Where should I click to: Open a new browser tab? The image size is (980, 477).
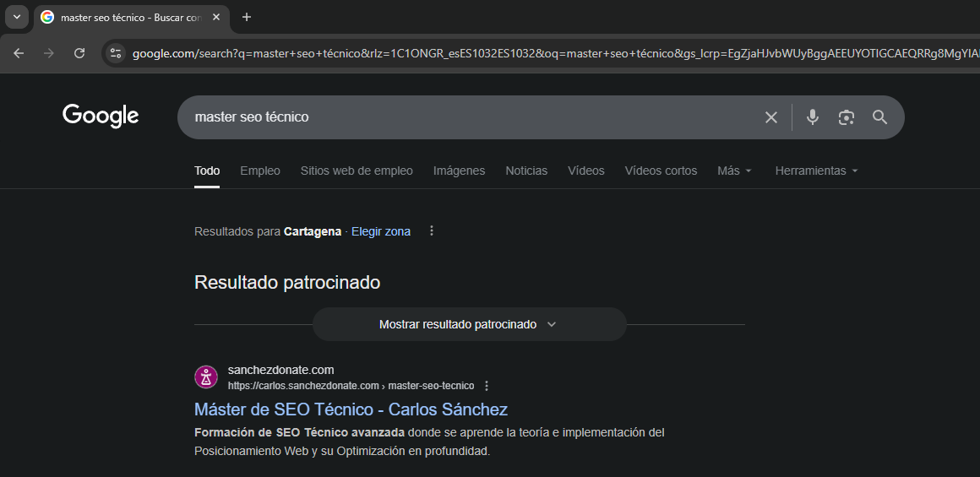247,17
